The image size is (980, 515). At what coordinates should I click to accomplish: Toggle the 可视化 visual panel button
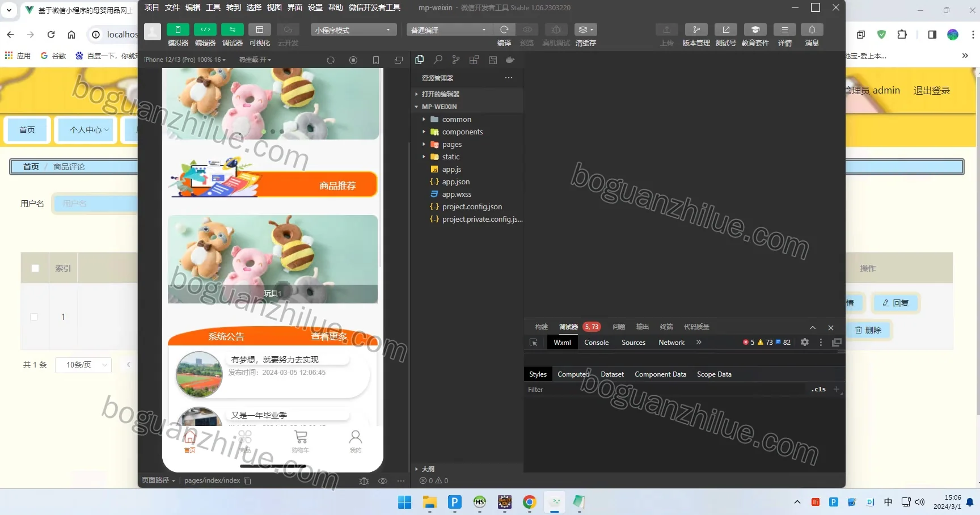click(x=259, y=30)
